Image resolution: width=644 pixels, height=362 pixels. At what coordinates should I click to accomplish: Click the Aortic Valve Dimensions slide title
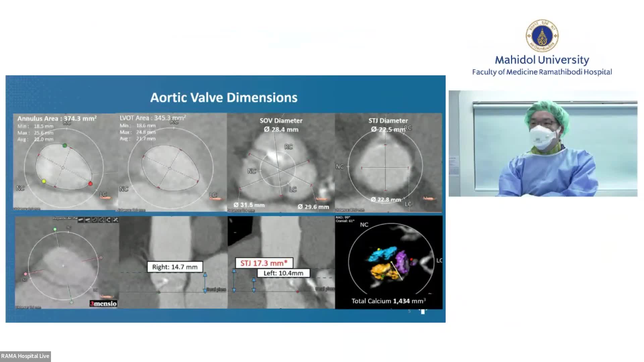pos(224,98)
